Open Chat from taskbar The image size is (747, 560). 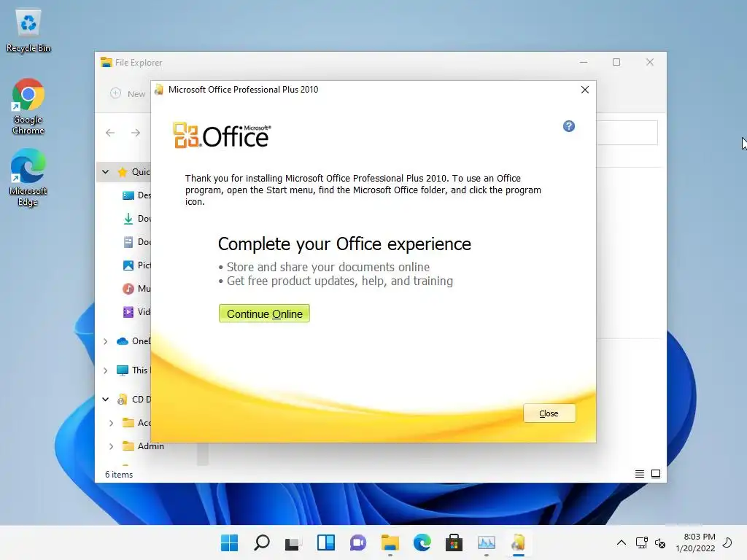[x=357, y=542]
